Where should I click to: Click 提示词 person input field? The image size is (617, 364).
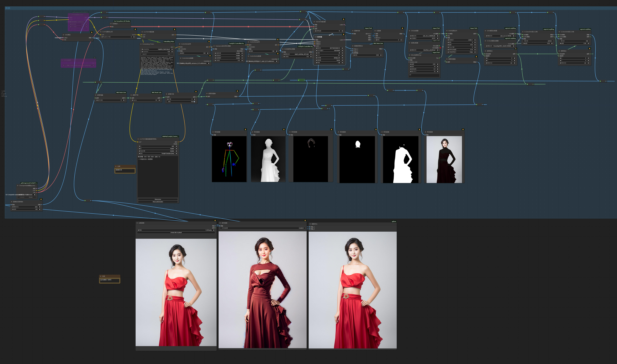coord(538,41)
